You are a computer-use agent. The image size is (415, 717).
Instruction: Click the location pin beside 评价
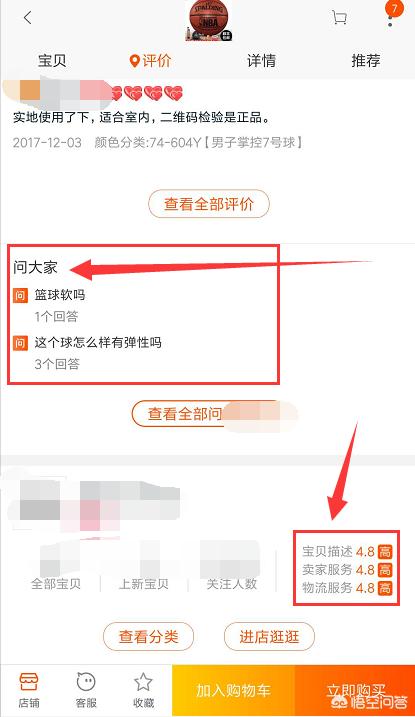[134, 61]
